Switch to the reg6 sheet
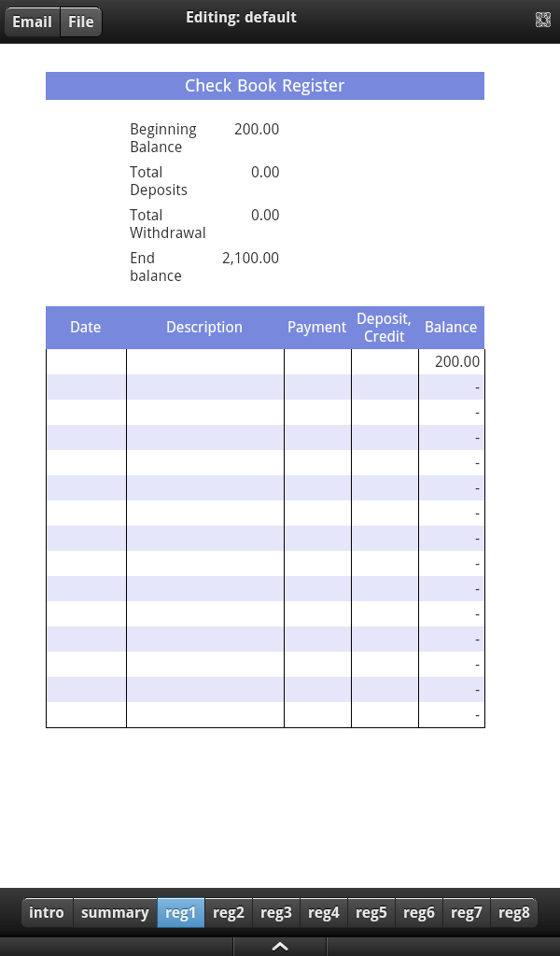The height and width of the screenshot is (956, 560). (419, 913)
